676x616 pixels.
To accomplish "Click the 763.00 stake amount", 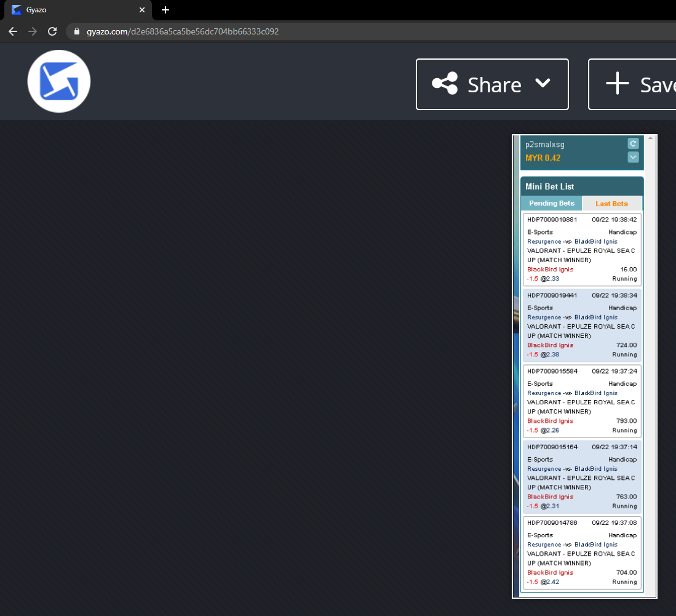I will coord(626,497).
